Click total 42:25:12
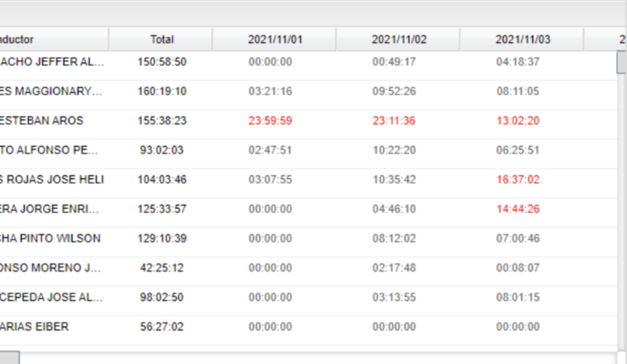Screen dimensions: 627x364 click(x=162, y=268)
